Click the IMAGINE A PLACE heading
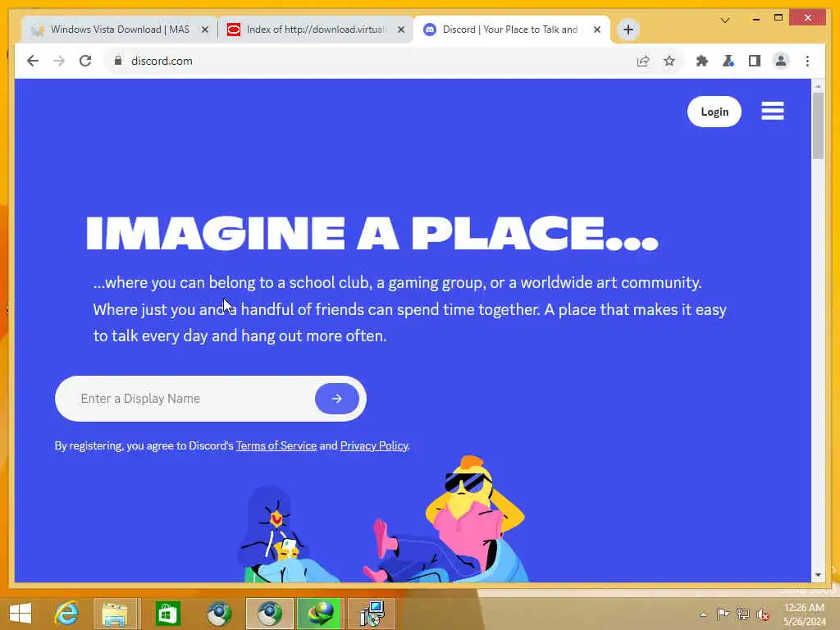The height and width of the screenshot is (630, 840). (372, 233)
